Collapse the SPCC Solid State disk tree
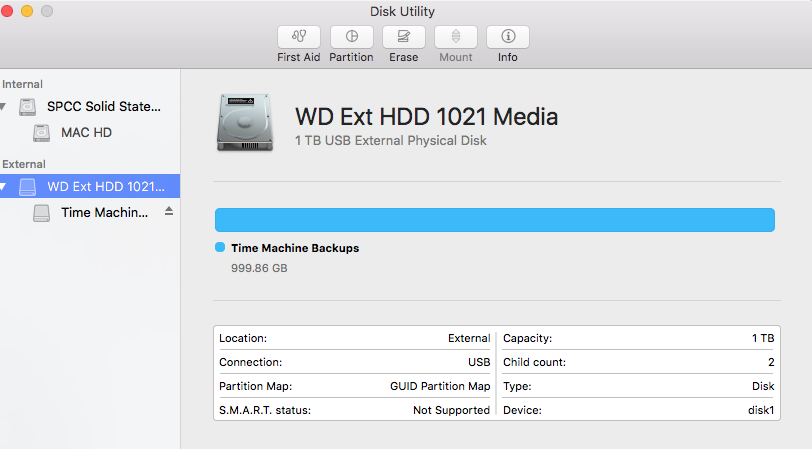This screenshot has height=449, width=812. click(4, 107)
